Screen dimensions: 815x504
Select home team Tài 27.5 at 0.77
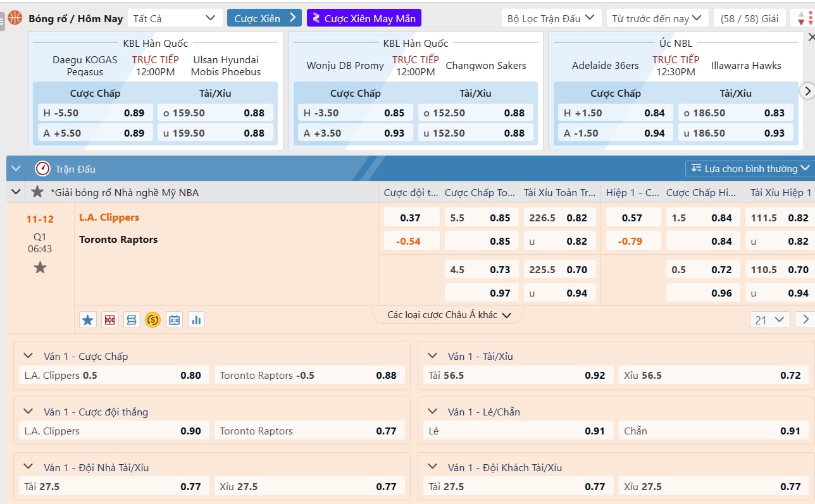(114, 486)
